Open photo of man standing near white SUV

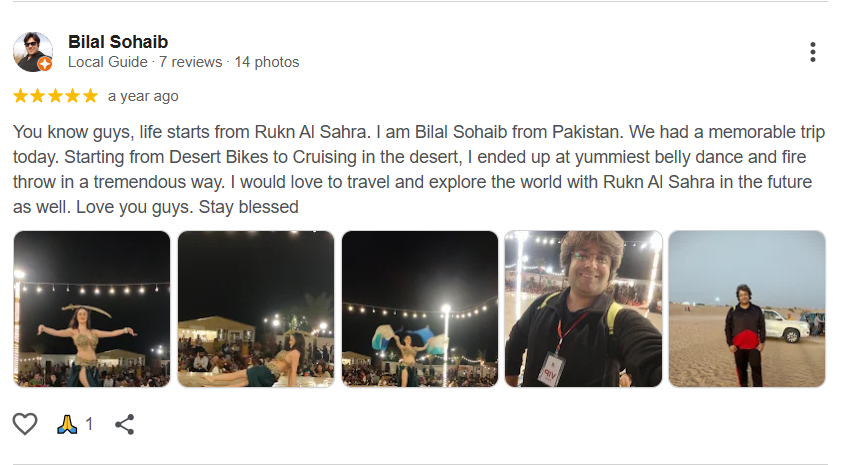(x=747, y=309)
